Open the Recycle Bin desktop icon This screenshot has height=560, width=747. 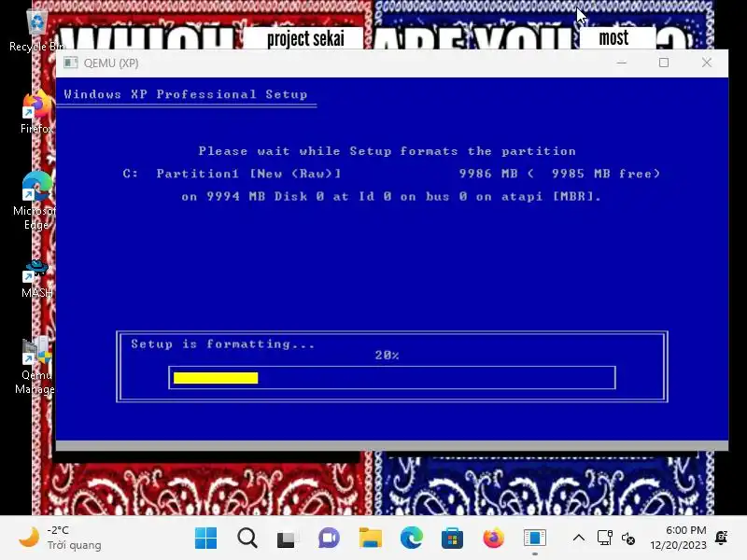click(36, 30)
